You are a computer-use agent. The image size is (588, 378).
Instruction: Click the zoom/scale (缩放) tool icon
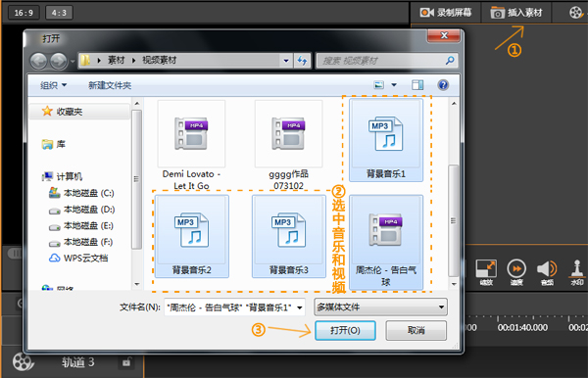pyautogui.click(x=486, y=268)
